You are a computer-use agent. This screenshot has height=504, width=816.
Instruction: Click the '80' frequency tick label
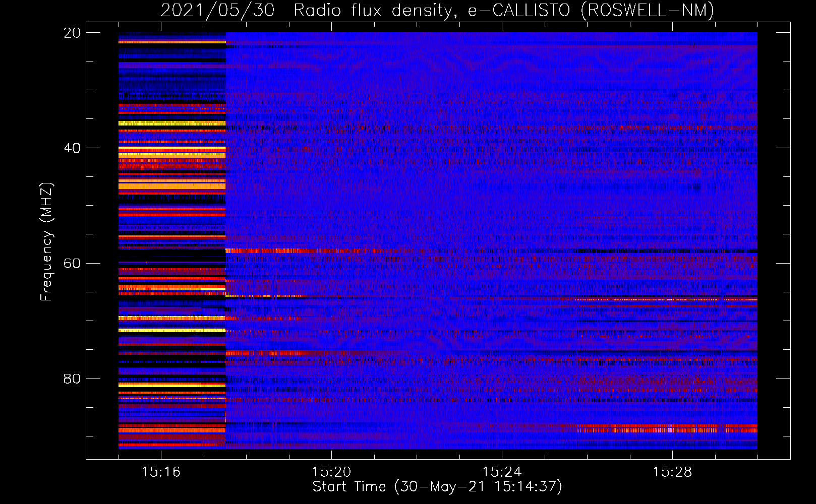click(72, 379)
